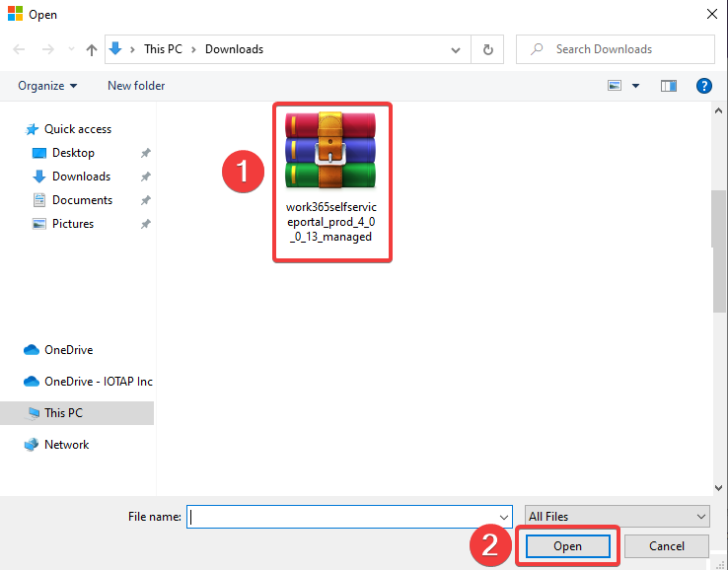This screenshot has height=570, width=728.
Task: Close the Open dialog
Action: click(712, 15)
